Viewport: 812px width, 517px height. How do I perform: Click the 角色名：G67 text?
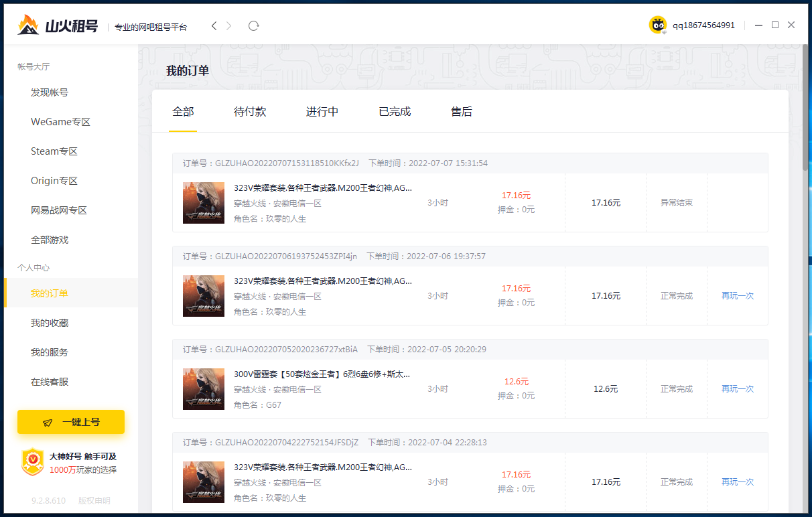click(x=258, y=405)
